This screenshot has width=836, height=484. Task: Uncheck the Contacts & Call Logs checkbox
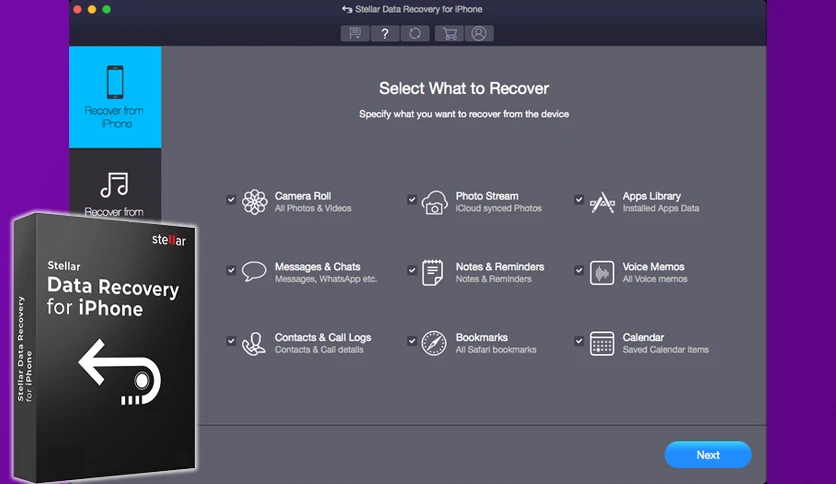click(x=231, y=341)
